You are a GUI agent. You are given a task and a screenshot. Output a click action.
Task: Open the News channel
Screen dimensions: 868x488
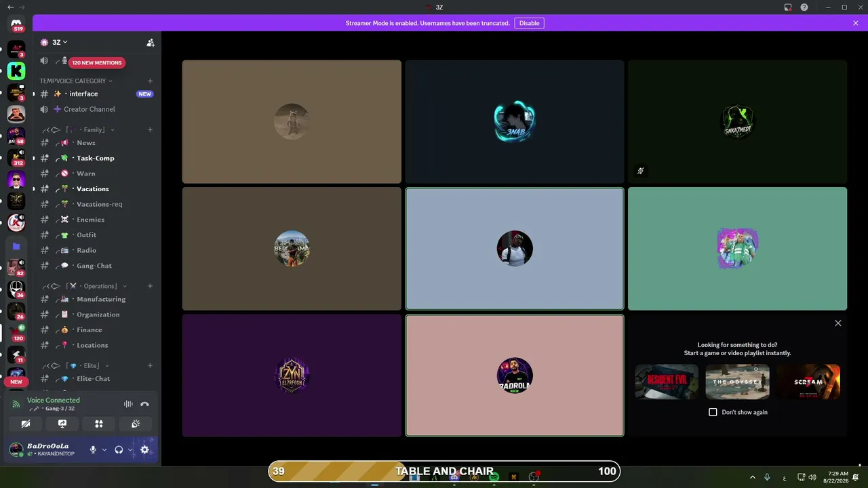click(x=96, y=143)
